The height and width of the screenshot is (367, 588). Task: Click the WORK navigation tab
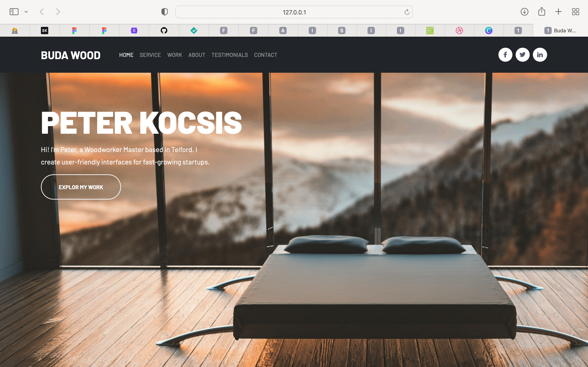174,55
